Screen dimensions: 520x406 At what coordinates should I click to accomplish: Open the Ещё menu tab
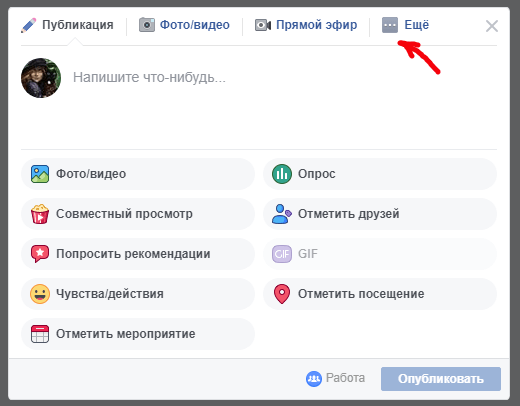(405, 25)
